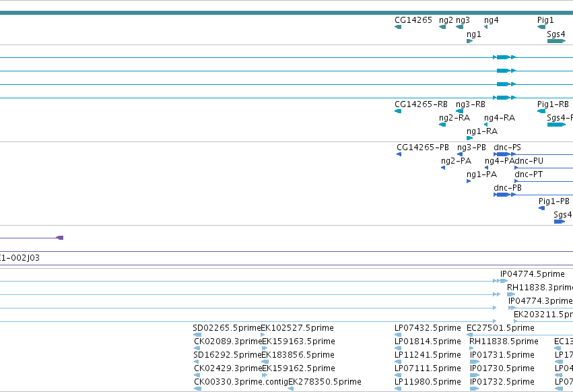Select the SD02265.5prime EST
This screenshot has height=392, width=573.
197,335
